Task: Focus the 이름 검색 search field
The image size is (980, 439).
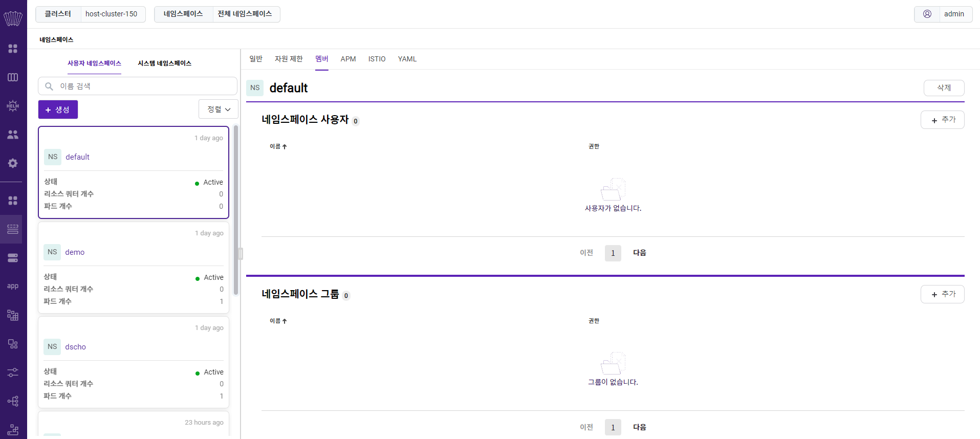Action: pyautogui.click(x=138, y=86)
